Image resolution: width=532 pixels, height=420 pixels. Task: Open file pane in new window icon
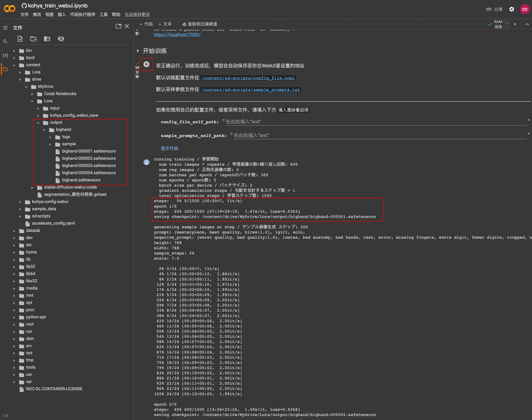point(118,26)
